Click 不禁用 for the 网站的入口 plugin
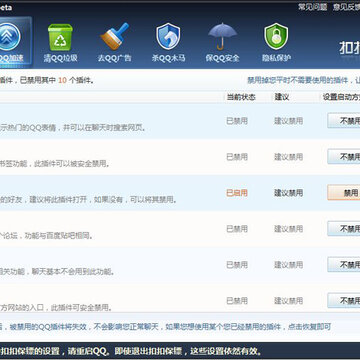Screen dimensions: 360x360 [x=344, y=301]
